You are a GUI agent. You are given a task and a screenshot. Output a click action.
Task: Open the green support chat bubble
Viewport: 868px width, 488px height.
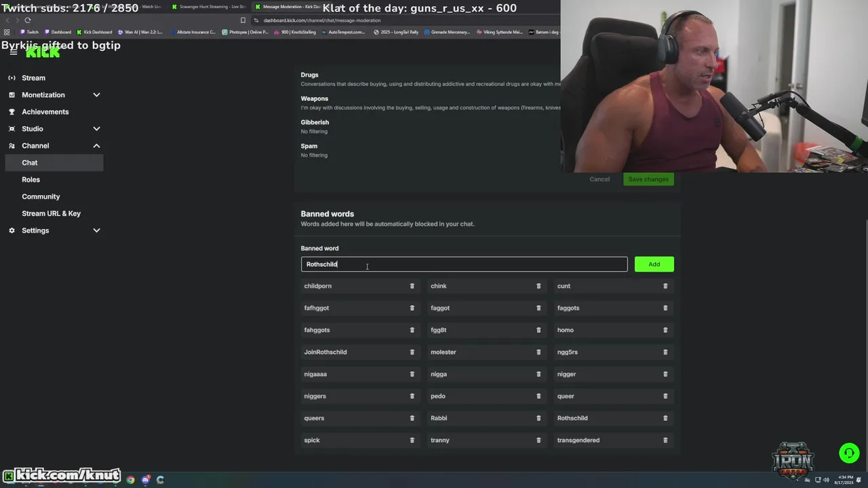[849, 453]
